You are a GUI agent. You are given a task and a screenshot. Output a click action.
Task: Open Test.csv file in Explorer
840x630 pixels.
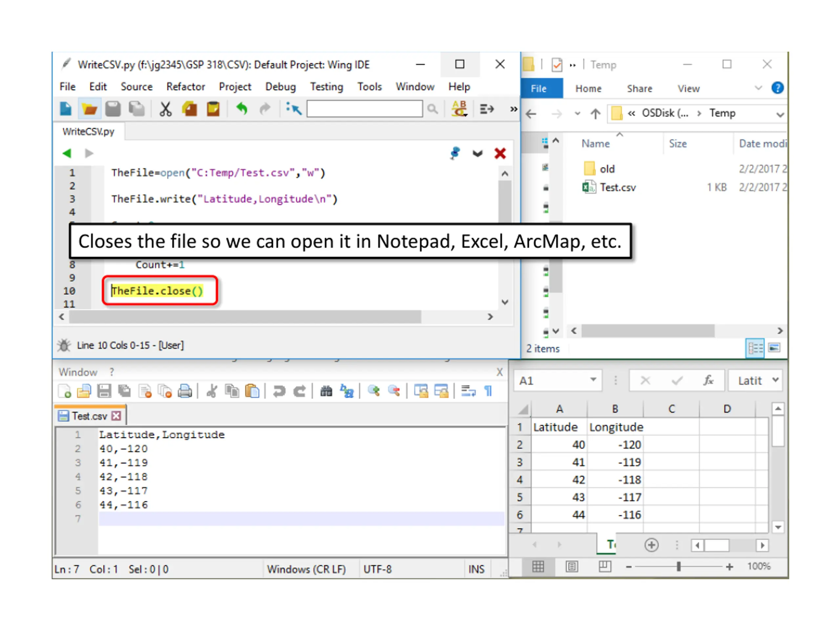tap(618, 187)
